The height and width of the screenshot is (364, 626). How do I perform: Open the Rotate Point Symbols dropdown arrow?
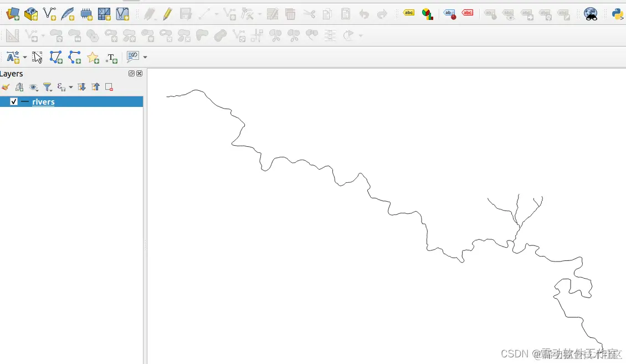361,35
